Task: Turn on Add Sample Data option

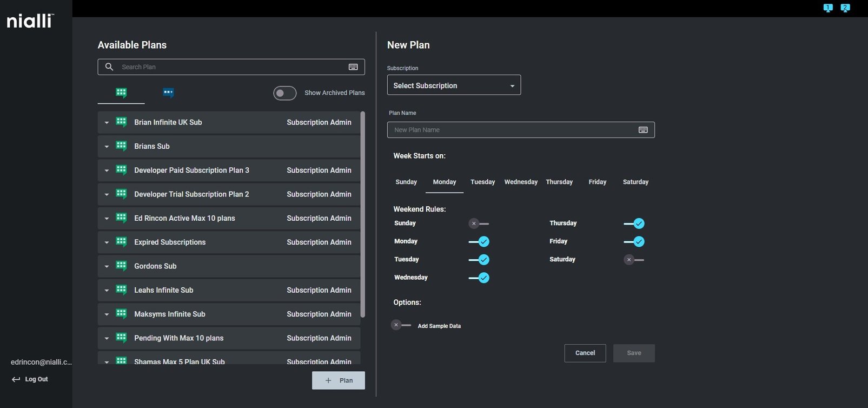Action: [401, 325]
